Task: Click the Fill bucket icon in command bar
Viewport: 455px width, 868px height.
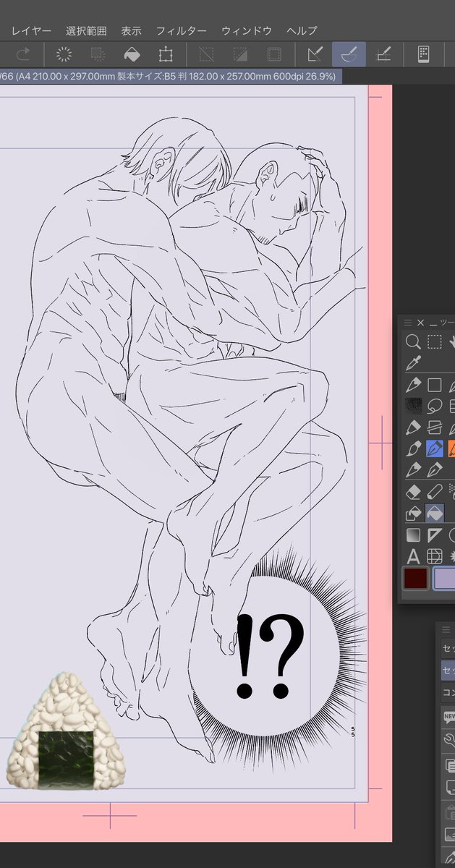Action: click(x=132, y=54)
